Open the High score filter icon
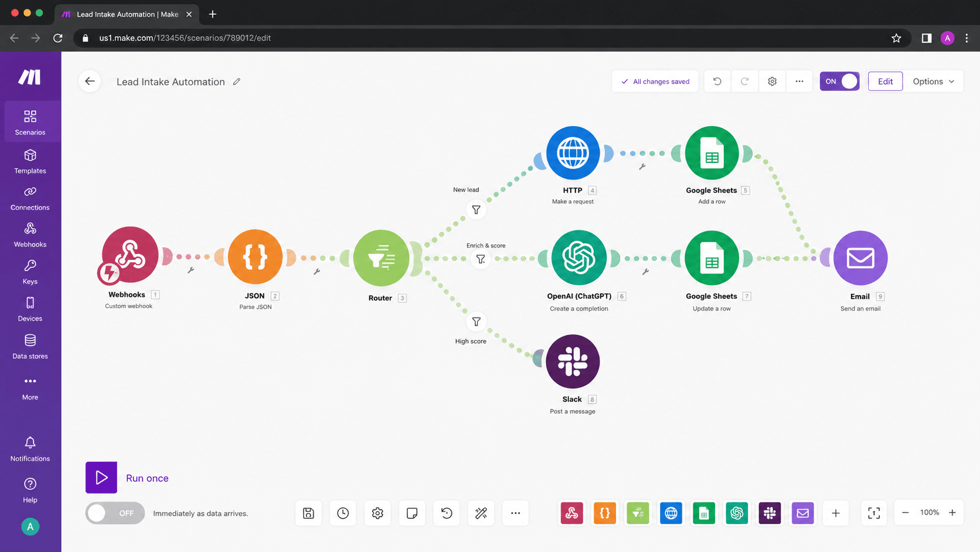 [476, 321]
